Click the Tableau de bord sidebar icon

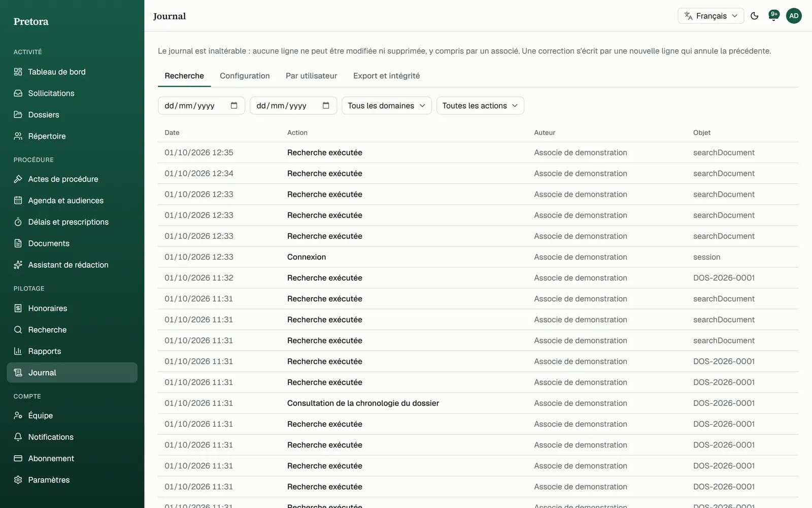[18, 72]
